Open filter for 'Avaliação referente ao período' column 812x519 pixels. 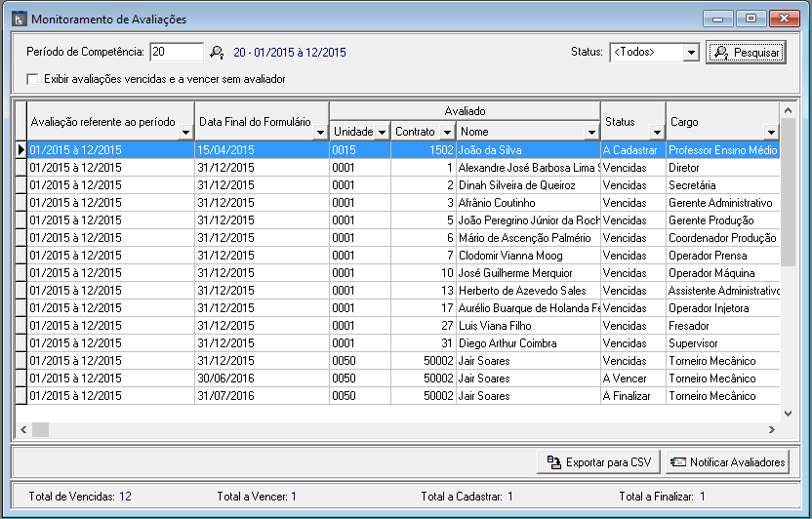[185, 134]
